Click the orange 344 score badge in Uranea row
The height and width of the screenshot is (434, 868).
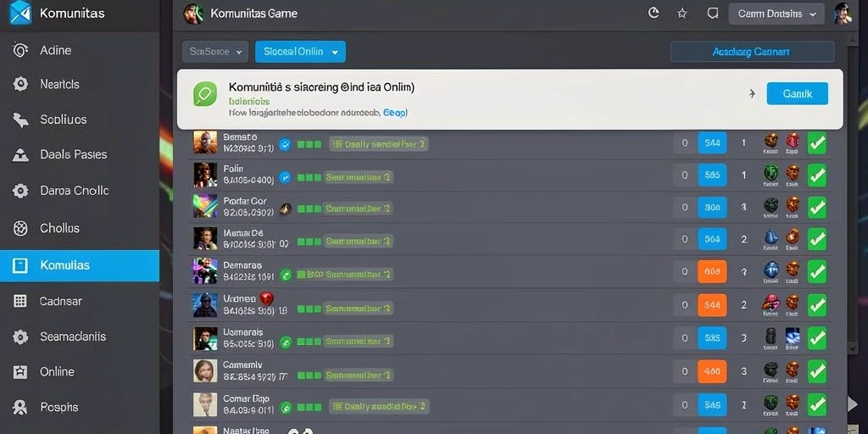point(712,305)
